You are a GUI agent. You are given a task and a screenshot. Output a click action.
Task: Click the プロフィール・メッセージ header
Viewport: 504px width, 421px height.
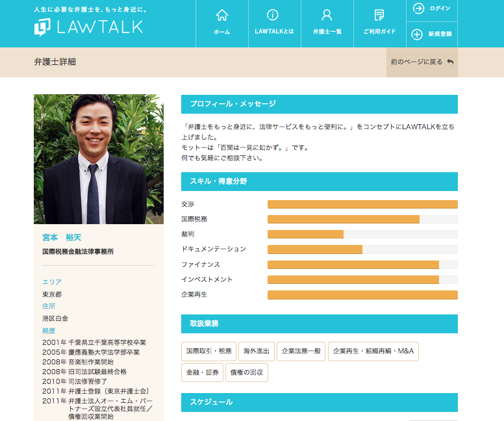pos(320,104)
